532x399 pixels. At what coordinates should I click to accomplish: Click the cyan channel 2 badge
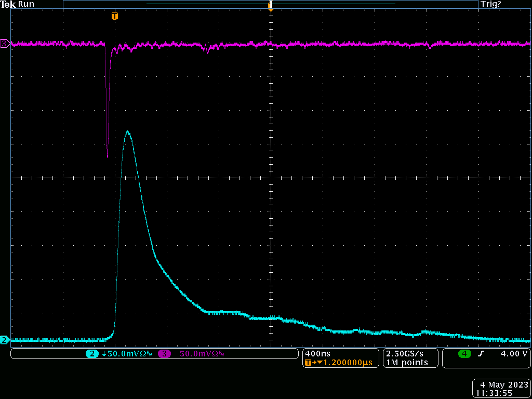(92, 354)
